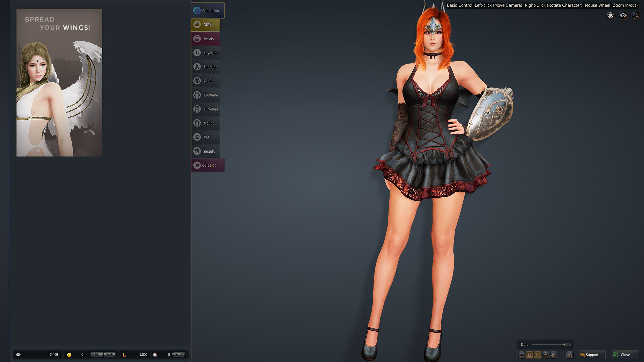Click the Support button
Screen dimensions: 644x362
click(x=592, y=355)
